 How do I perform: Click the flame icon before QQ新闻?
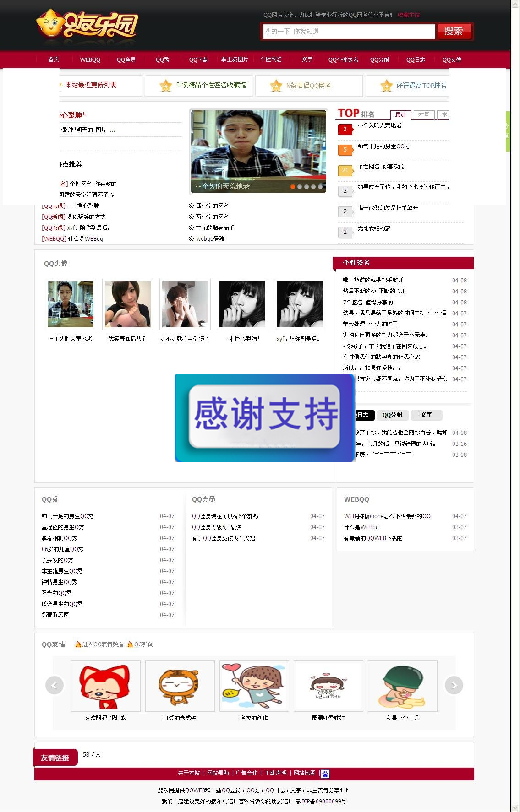click(x=130, y=644)
